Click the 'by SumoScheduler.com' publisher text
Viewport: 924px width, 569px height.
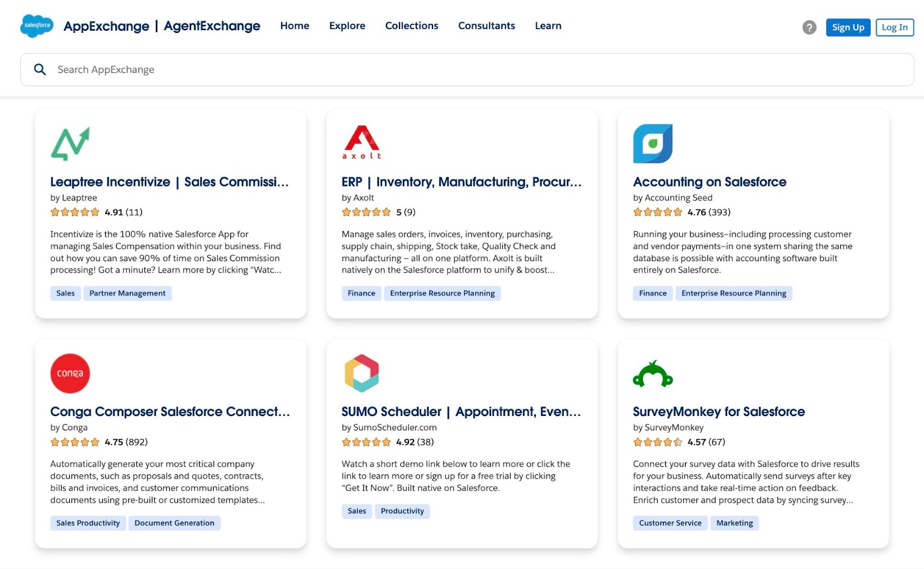pos(389,427)
